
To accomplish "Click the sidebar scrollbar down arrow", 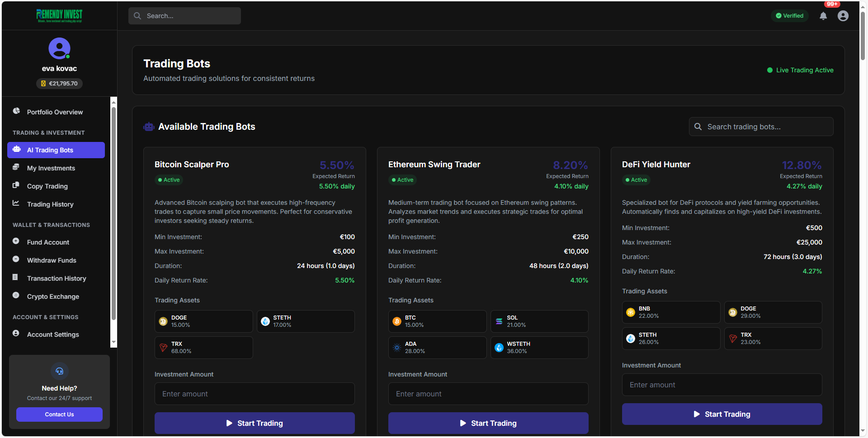I will click(114, 343).
